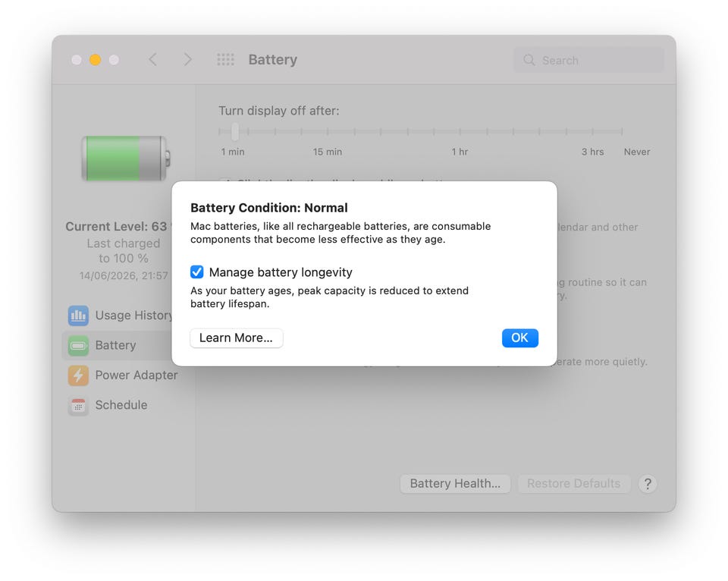The height and width of the screenshot is (581, 728).
Task: Click the Battery Condition: Normal heading
Action: tap(268, 208)
